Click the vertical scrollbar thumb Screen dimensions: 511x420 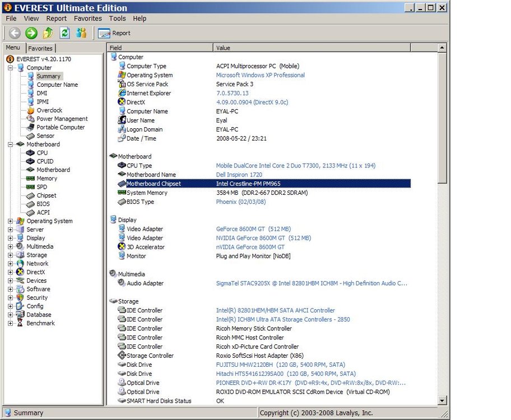(442, 118)
